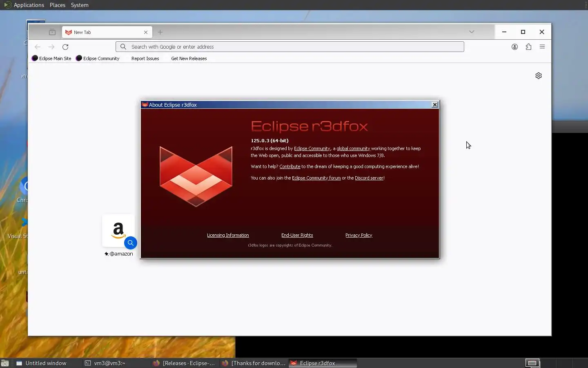This screenshot has width=588, height=368.
Task: View End-User Rights
Action: (x=297, y=236)
